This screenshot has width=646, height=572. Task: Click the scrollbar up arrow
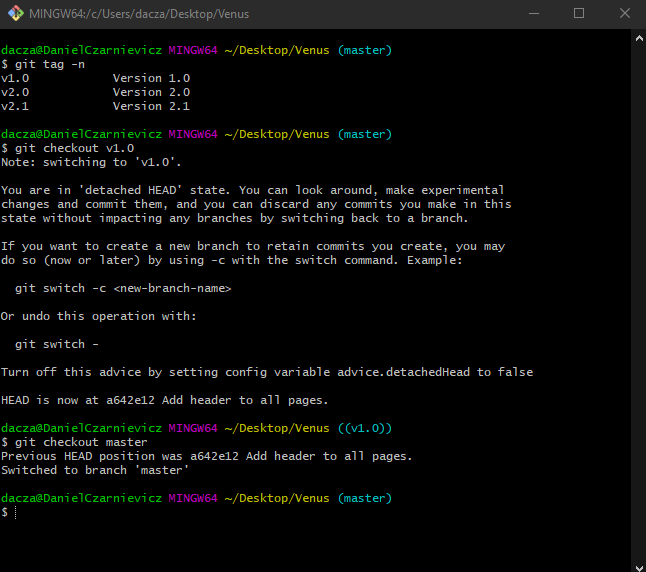point(637,36)
